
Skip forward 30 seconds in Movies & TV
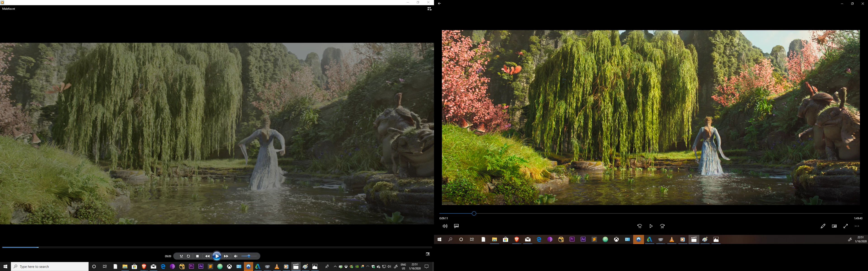coord(662,226)
